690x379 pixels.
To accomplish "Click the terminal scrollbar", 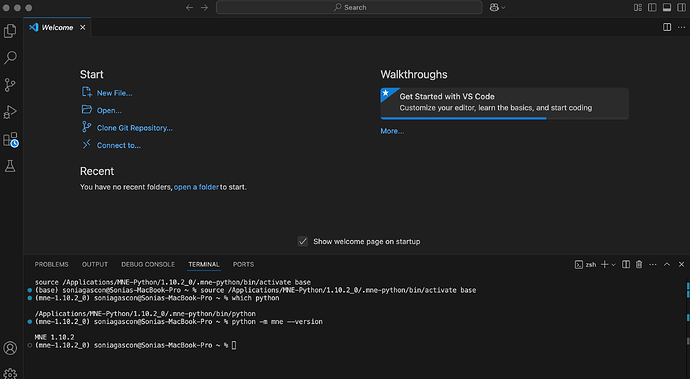I will pos(688,327).
